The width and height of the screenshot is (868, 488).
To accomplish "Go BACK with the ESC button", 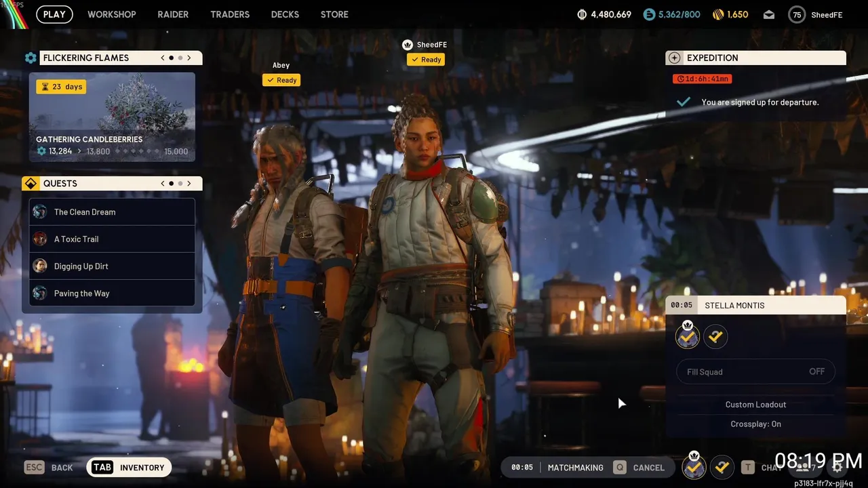I will [x=48, y=468].
